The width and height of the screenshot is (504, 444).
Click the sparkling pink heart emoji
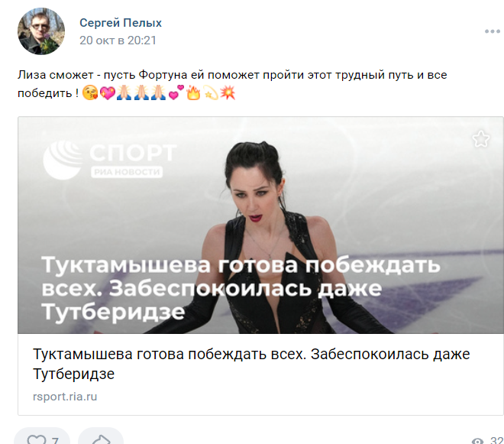pos(108,92)
